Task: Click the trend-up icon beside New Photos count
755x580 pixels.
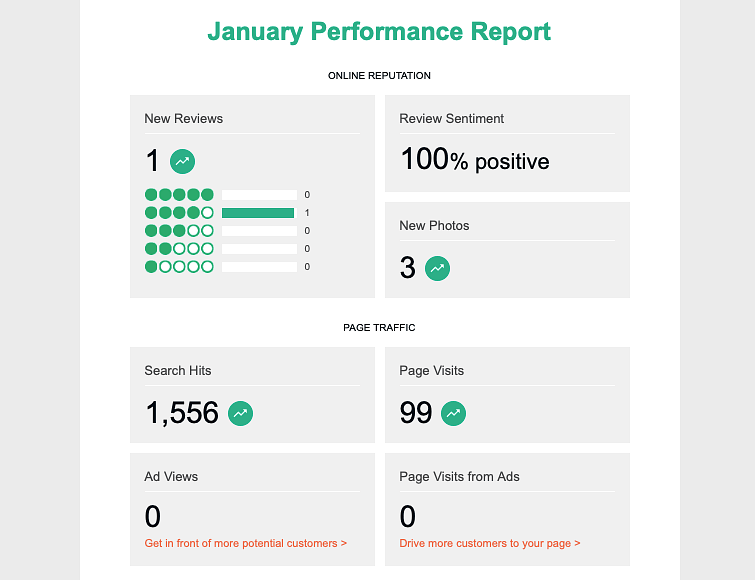Action: 437,268
